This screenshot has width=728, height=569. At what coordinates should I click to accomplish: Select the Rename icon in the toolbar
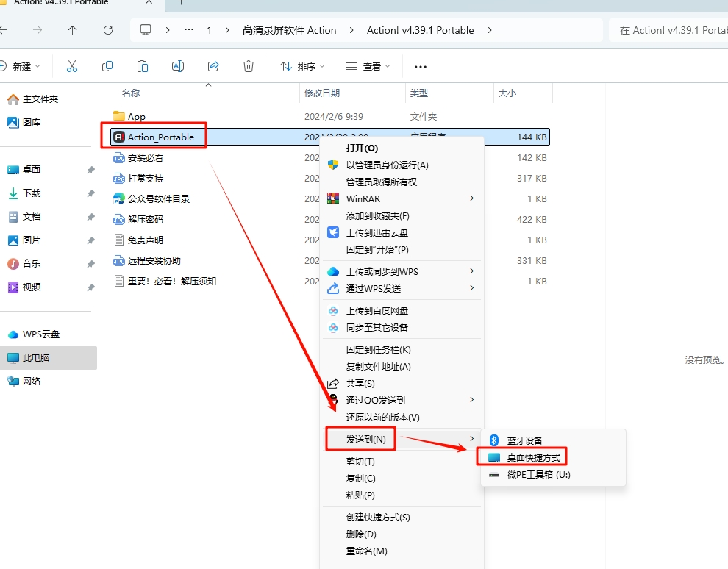[177, 65]
